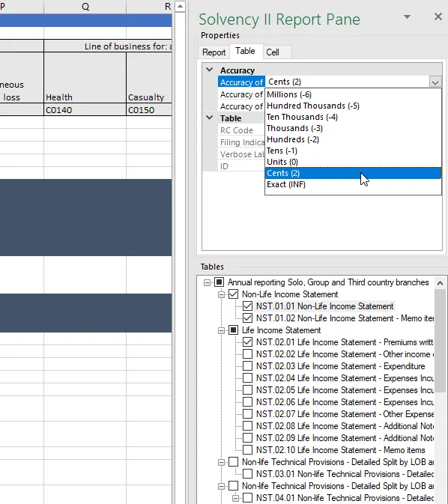Open the pane options dropdown arrow

[x=407, y=16]
